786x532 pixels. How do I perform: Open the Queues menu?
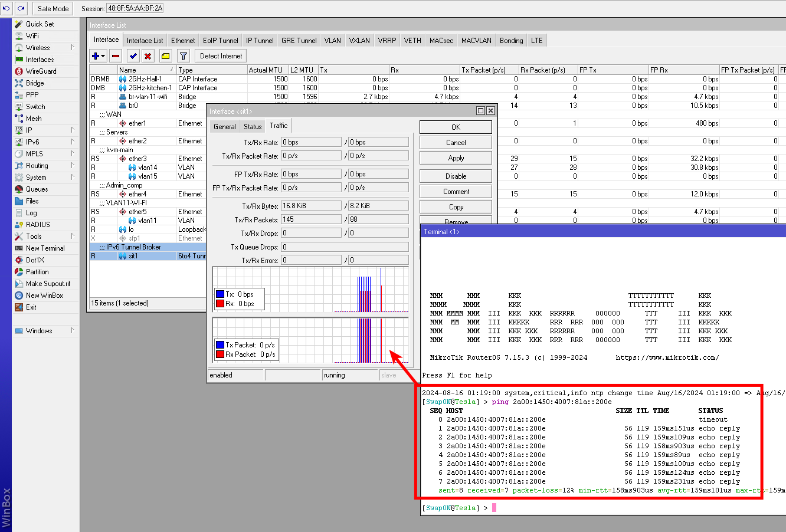[37, 189]
